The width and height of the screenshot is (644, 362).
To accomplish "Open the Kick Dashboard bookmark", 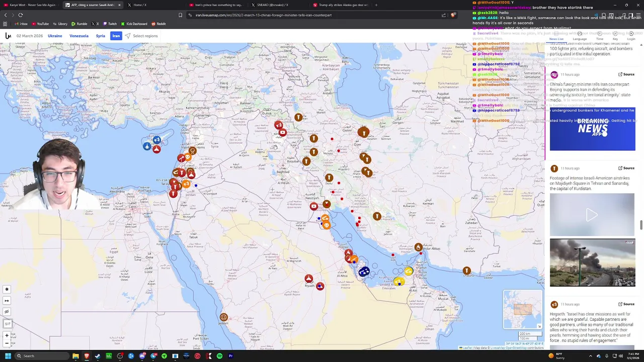I will click(134, 24).
